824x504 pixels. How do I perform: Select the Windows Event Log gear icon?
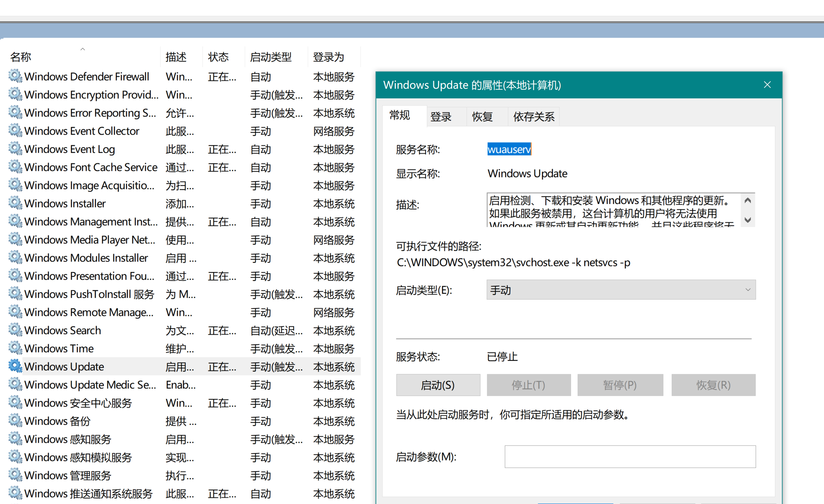(15, 148)
